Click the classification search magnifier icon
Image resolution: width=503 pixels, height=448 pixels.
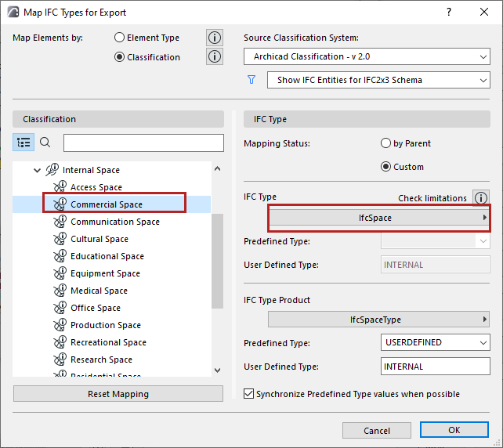[45, 143]
